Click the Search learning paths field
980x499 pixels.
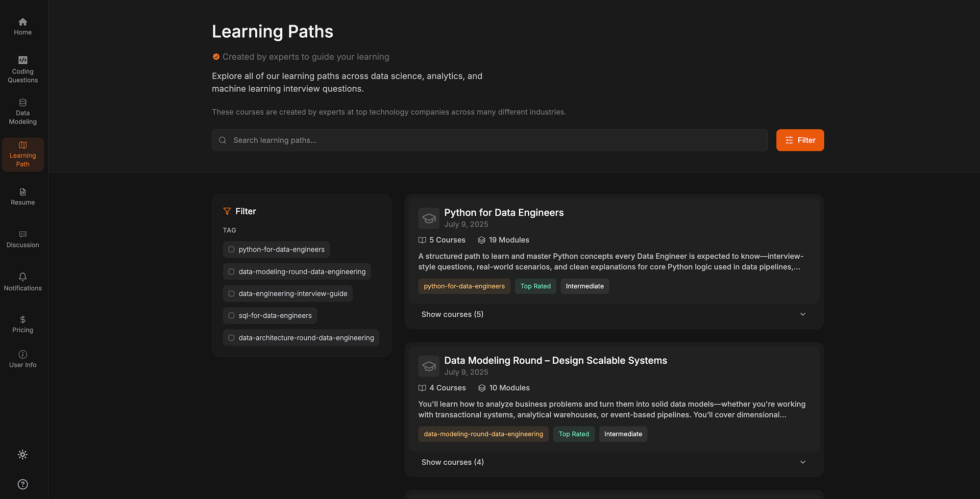pos(490,140)
